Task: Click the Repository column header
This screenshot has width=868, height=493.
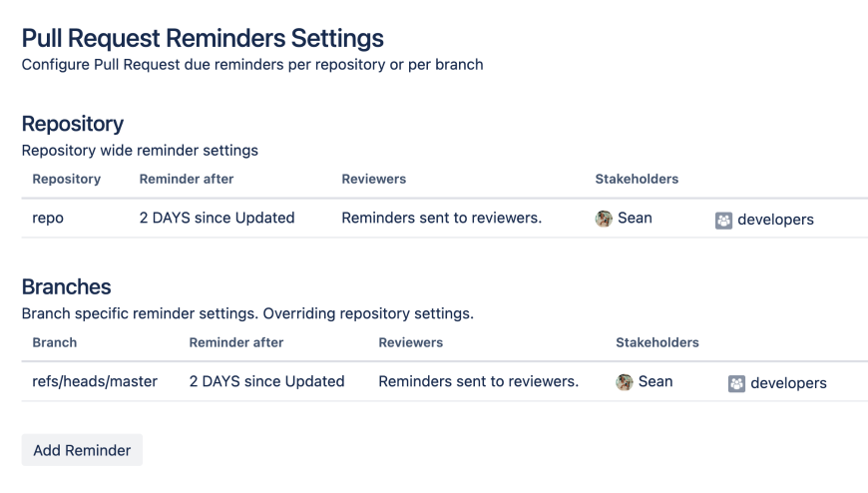Action: coord(67,180)
